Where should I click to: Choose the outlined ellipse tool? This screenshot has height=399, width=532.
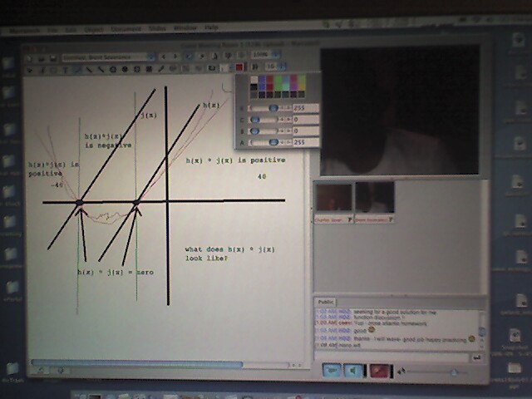tap(113, 70)
